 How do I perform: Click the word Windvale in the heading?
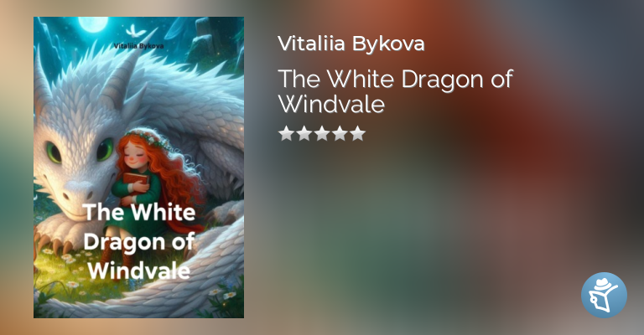point(332,104)
